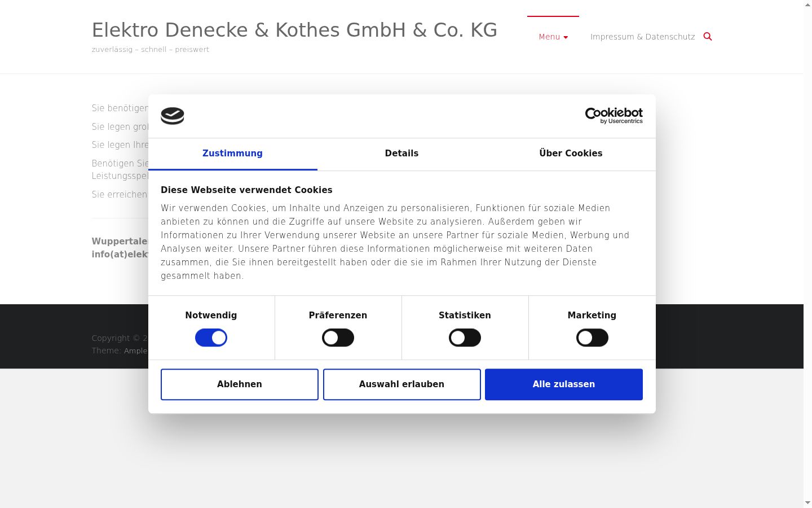The height and width of the screenshot is (508, 812).
Task: Click the page scrollbar down arrow
Action: 807,502
